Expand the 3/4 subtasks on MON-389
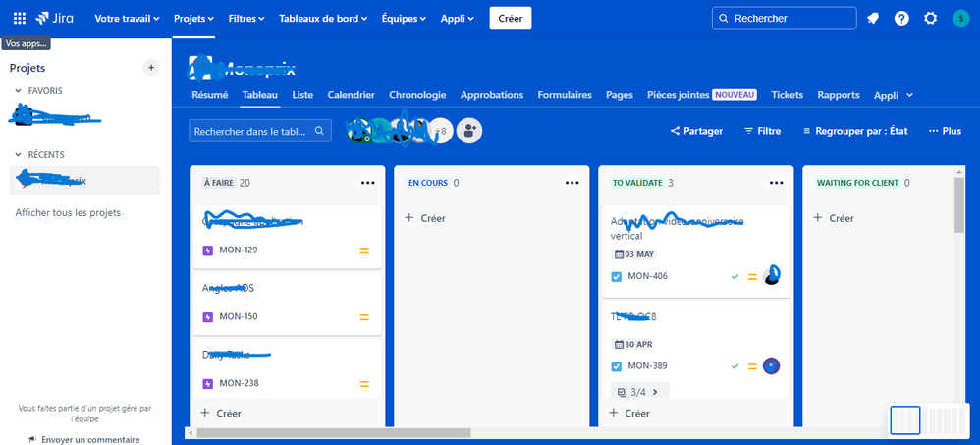 [639, 393]
